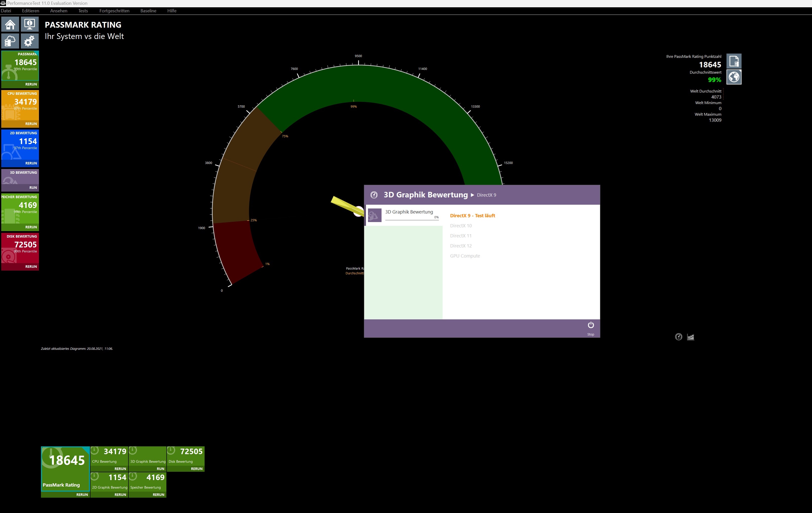The height and width of the screenshot is (513, 812).
Task: Click RUN on the 3D Bewertung sidebar tile
Action: coord(33,188)
